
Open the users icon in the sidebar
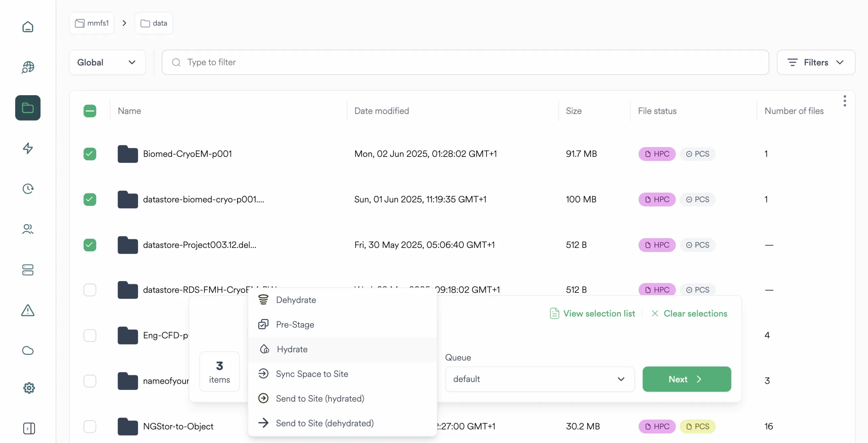[28, 229]
